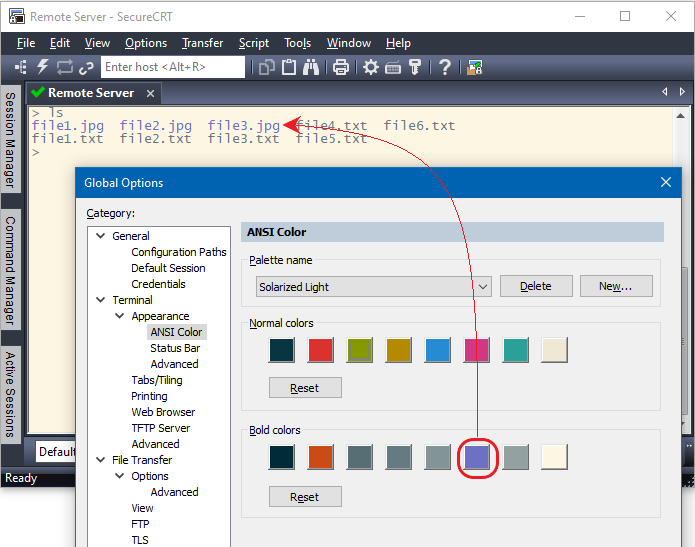Select Default Session in the category tree
Screen dimensions: 695x547
pos(168,268)
